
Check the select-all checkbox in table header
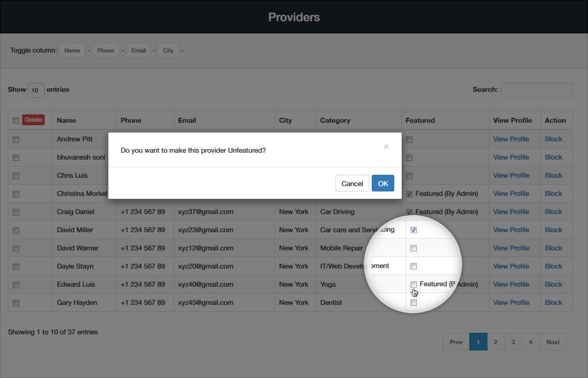[x=16, y=120]
